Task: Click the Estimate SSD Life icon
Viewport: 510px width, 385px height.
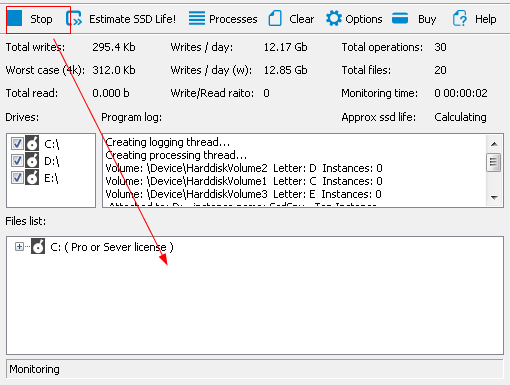Action: click(74, 18)
